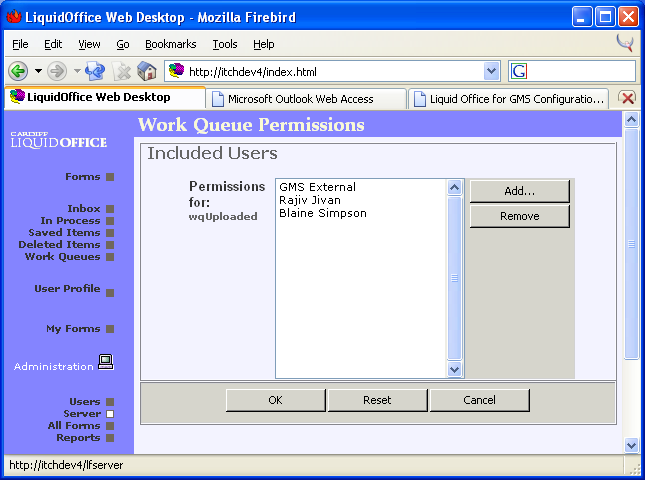Click the square next to Server

pyautogui.click(x=110, y=414)
